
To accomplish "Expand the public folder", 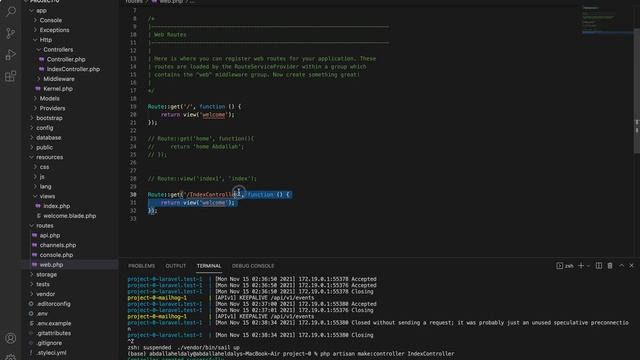I will pyautogui.click(x=31, y=147).
